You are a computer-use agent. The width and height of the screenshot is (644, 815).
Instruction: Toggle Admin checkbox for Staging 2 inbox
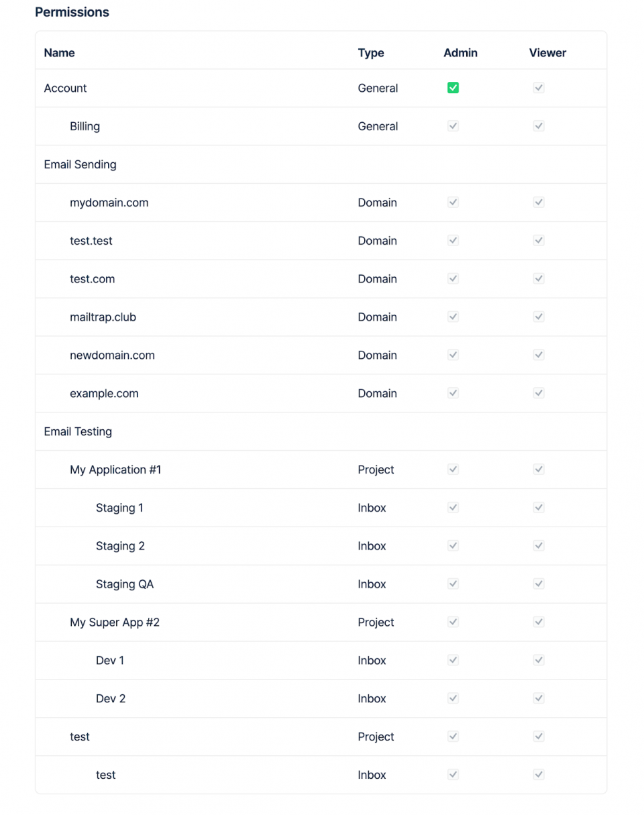(453, 546)
